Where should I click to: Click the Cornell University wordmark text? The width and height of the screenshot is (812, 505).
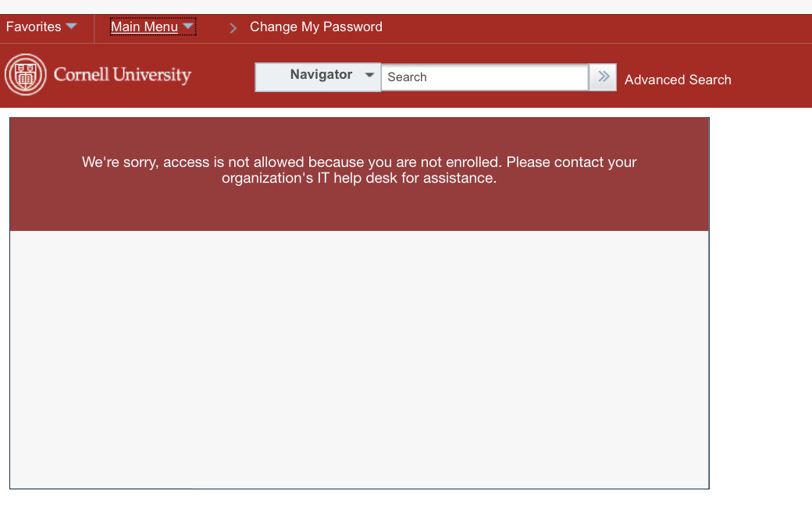pyautogui.click(x=123, y=75)
